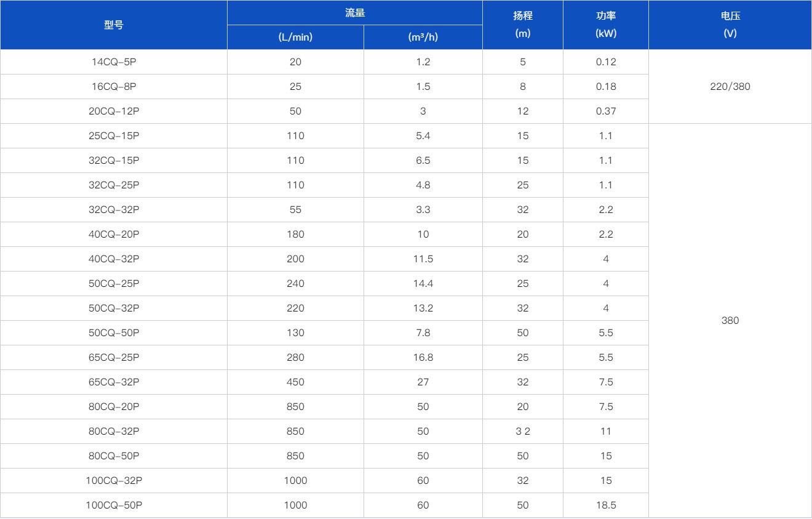Image resolution: width=812 pixels, height=519 pixels.
Task: Click the 型号 column header
Action: point(114,25)
